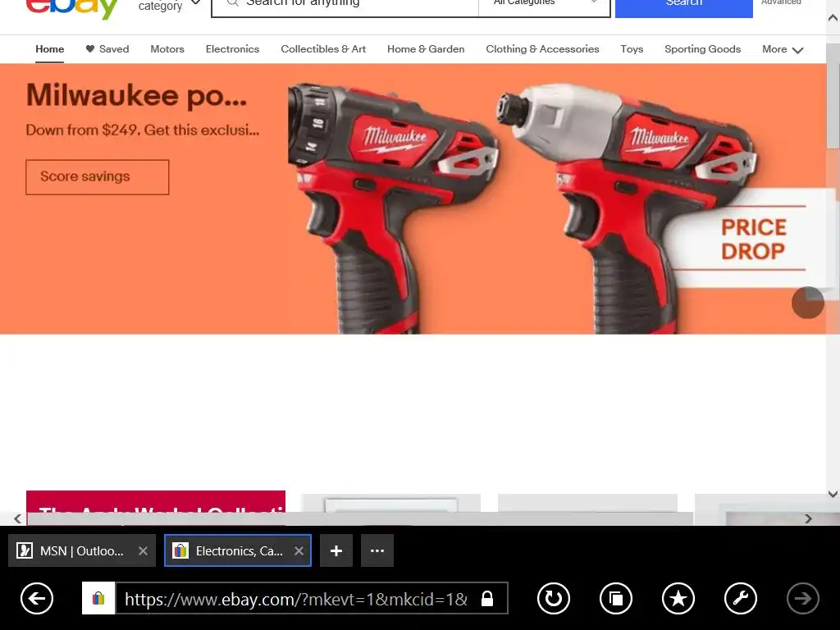Click the 'Down from $249' banner text
The width and height of the screenshot is (840, 630).
(143, 130)
